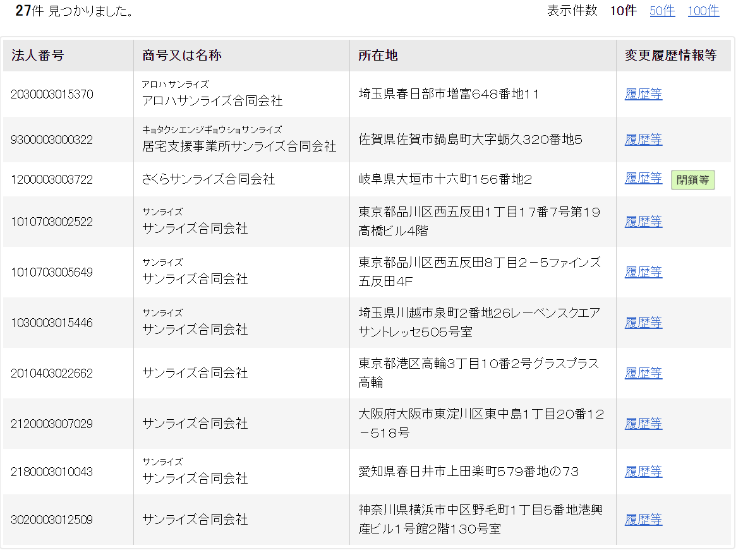This screenshot has height=560, width=743.
Task: Select corporate number 9300003000322
Action: [x=52, y=140]
